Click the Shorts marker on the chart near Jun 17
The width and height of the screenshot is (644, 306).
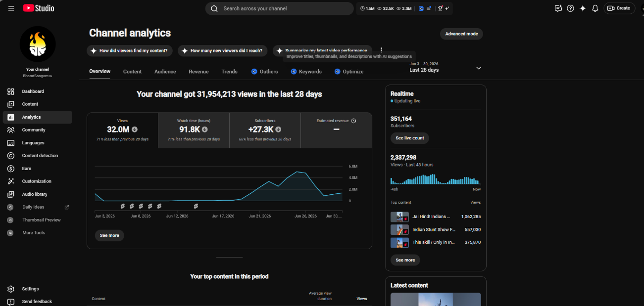click(196, 206)
